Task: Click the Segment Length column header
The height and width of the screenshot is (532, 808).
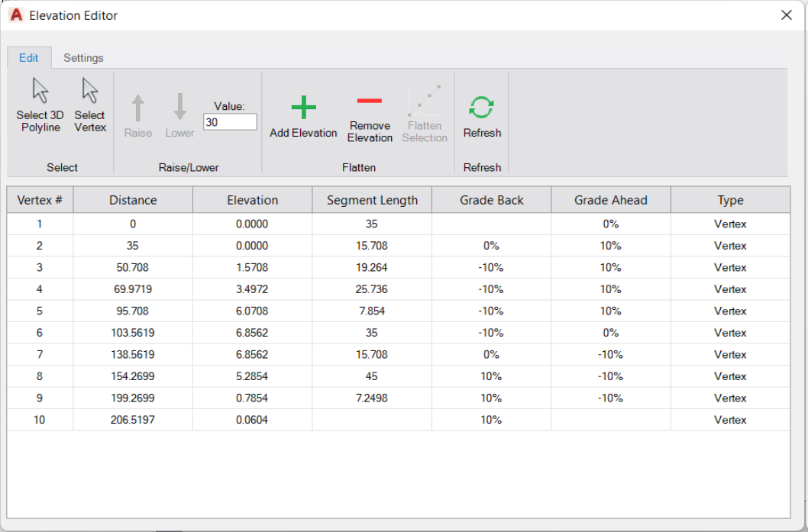Action: pos(372,199)
